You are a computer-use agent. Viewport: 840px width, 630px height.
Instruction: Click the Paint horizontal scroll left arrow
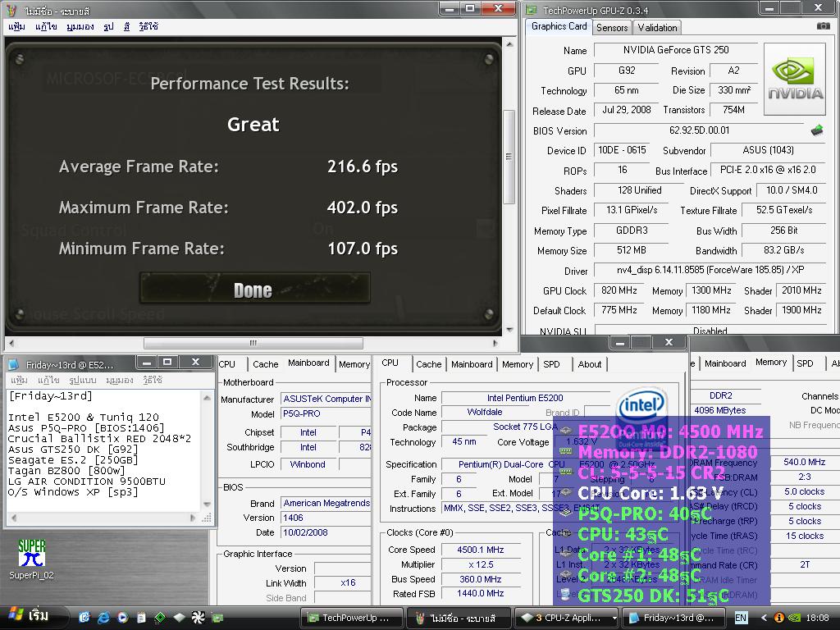point(11,343)
